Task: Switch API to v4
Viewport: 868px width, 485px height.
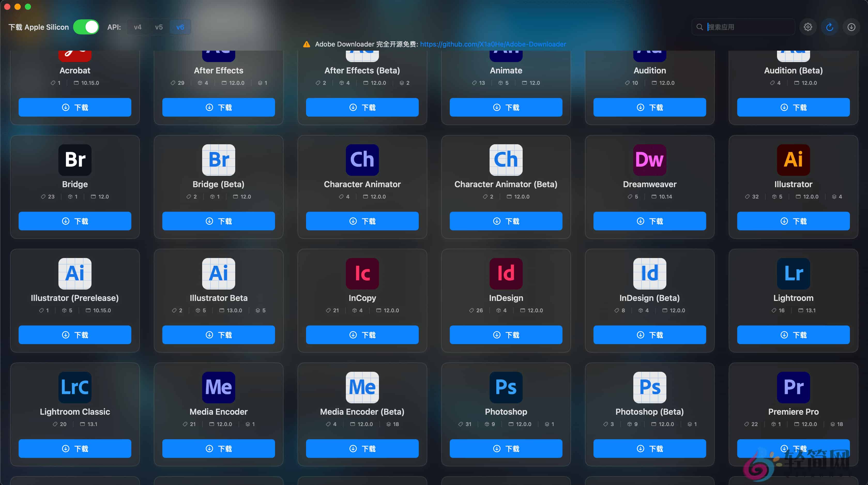Action: tap(138, 27)
